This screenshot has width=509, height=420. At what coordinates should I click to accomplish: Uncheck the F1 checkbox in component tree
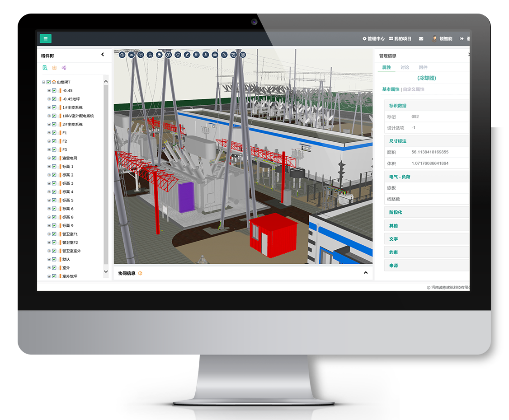click(x=54, y=133)
